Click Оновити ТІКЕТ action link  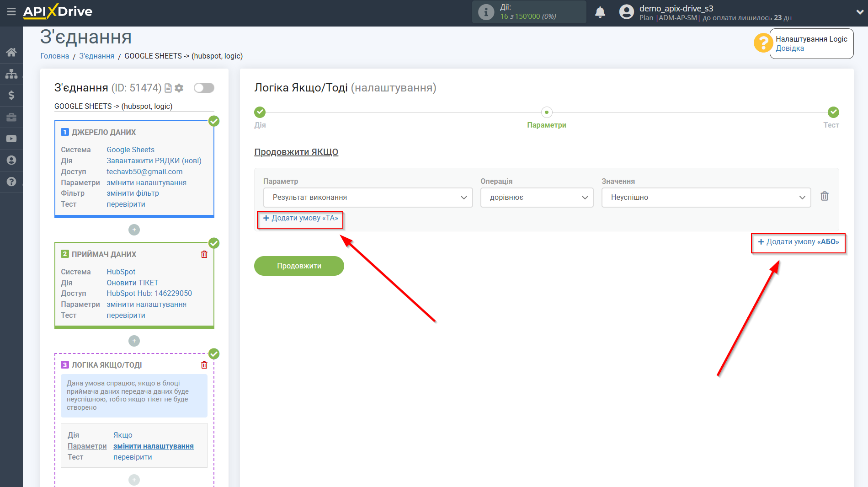(x=133, y=283)
